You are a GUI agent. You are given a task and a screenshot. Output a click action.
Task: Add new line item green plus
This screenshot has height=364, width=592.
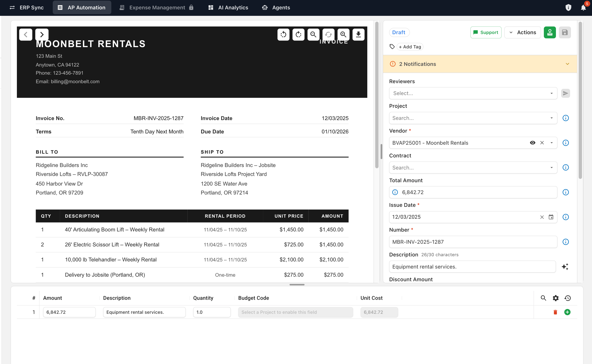pyautogui.click(x=567, y=312)
